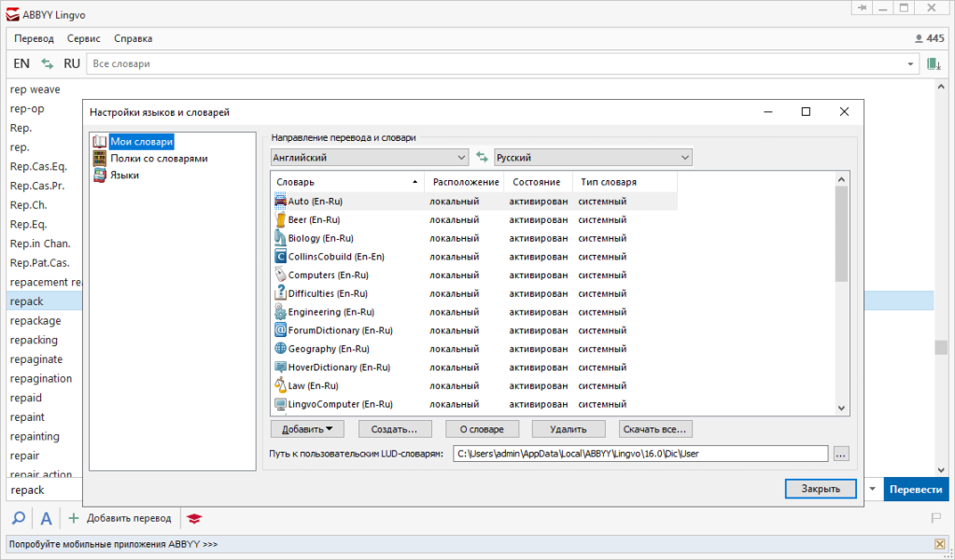This screenshot has width=955, height=560.
Task: Click the О словаре button
Action: tap(482, 429)
